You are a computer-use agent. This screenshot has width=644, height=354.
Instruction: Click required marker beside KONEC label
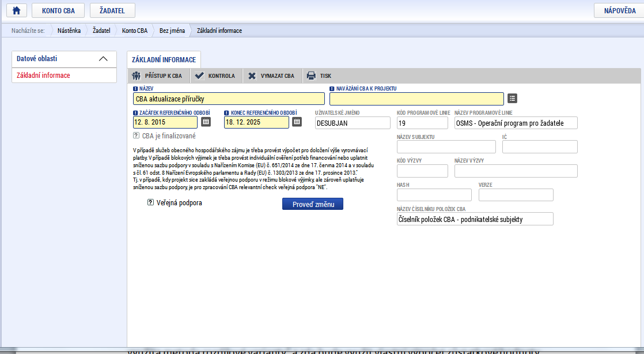[x=226, y=112]
